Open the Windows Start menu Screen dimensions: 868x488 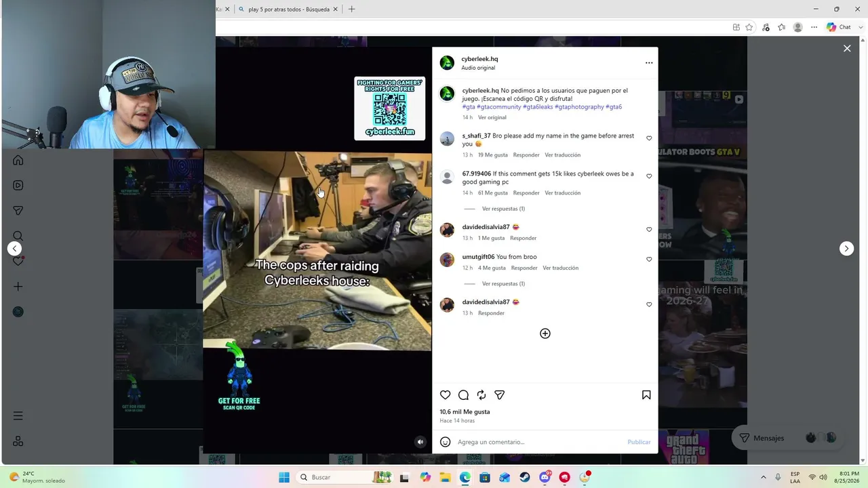point(284,477)
